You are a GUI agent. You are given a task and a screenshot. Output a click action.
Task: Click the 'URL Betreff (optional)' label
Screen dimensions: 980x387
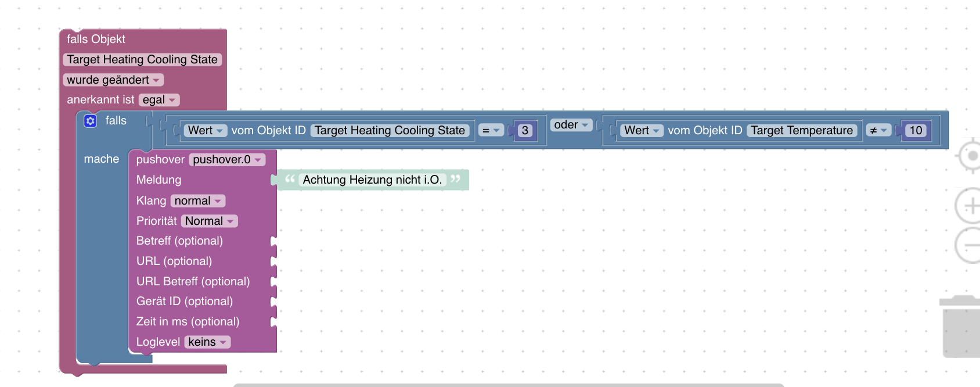pyautogui.click(x=193, y=282)
